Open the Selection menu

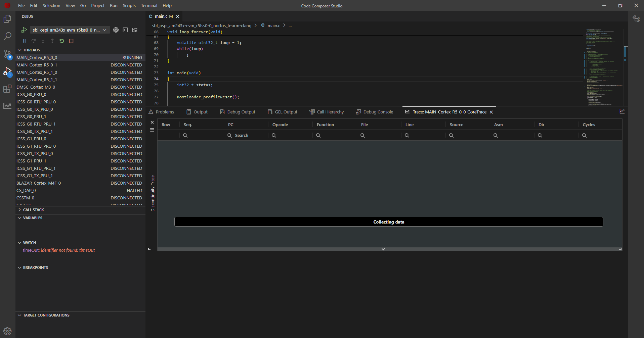coord(51,5)
